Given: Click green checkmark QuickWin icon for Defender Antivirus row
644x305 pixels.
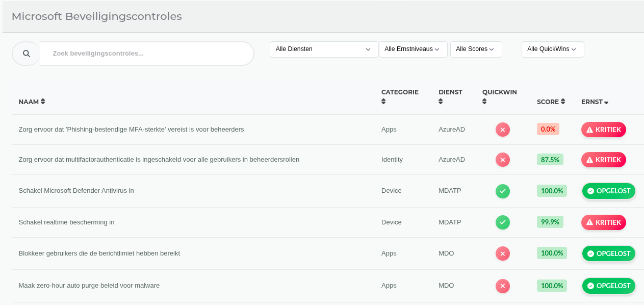Looking at the screenshot, I should coord(502,191).
